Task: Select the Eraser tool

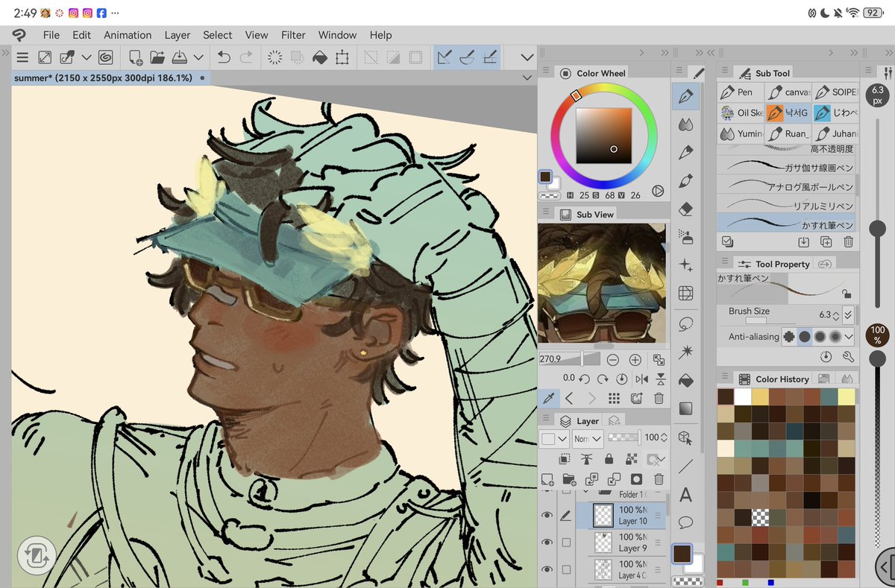Action: pyautogui.click(x=685, y=209)
